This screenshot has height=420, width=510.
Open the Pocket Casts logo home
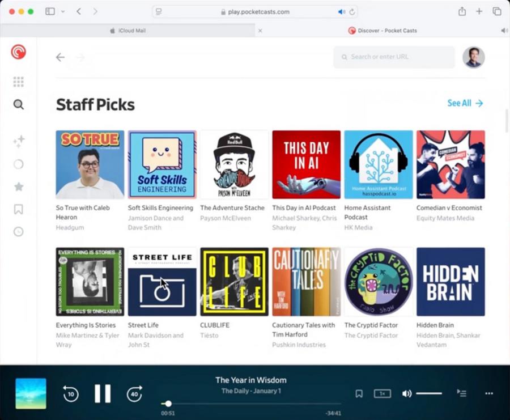(x=19, y=52)
